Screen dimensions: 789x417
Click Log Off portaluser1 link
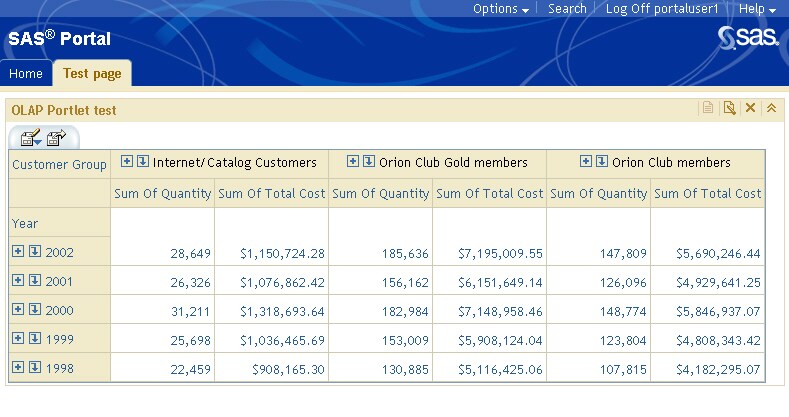pyautogui.click(x=662, y=9)
